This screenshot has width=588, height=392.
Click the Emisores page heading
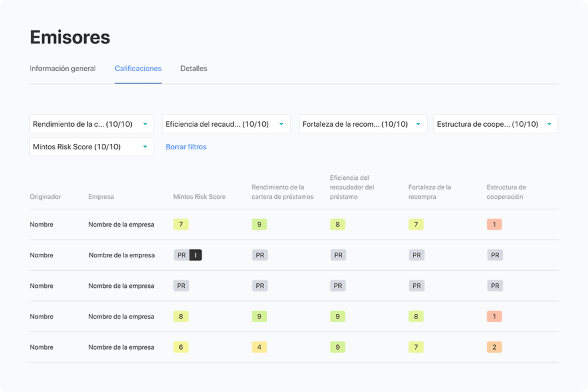pyautogui.click(x=70, y=37)
